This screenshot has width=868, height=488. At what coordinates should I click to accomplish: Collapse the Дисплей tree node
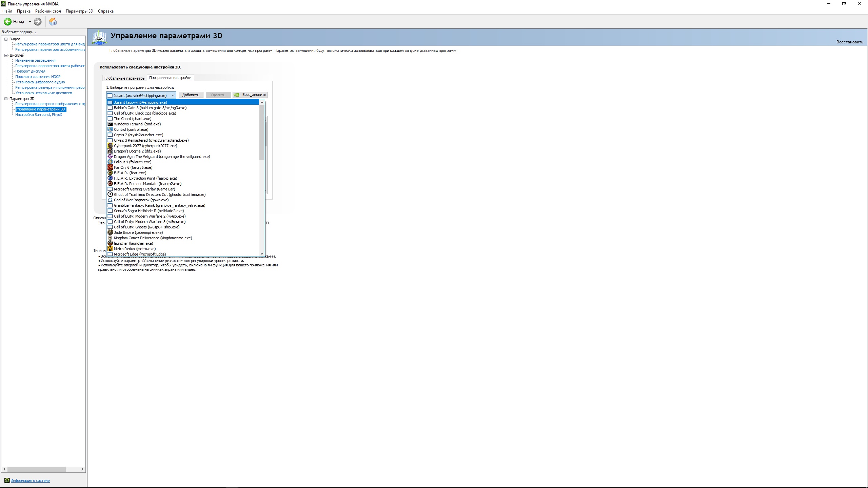[6, 55]
